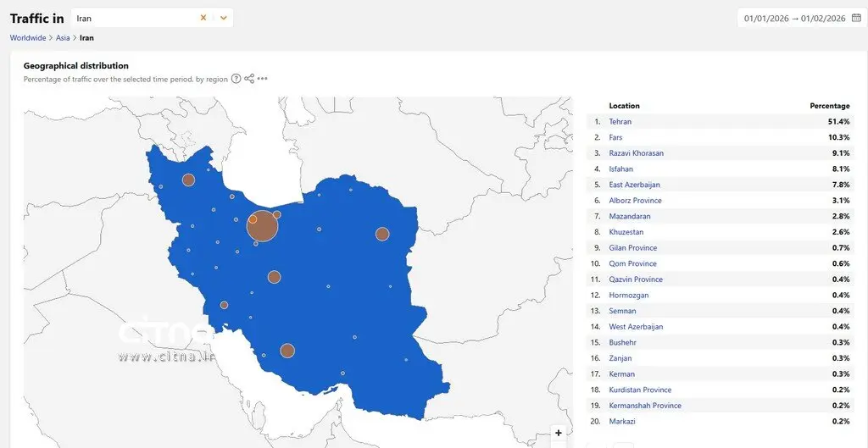The height and width of the screenshot is (448, 868).
Task: Open Semnan location link
Action: point(623,311)
